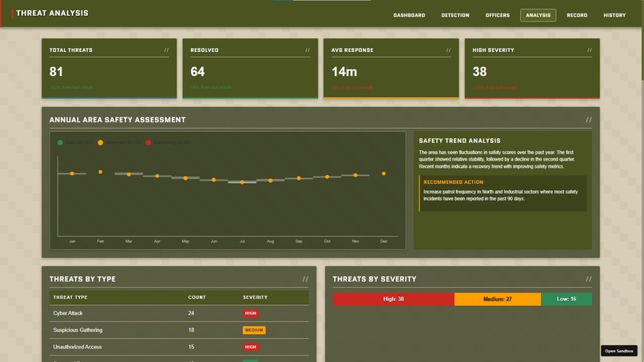
Task: Select the Oct data point on chart
Action: coord(327,177)
